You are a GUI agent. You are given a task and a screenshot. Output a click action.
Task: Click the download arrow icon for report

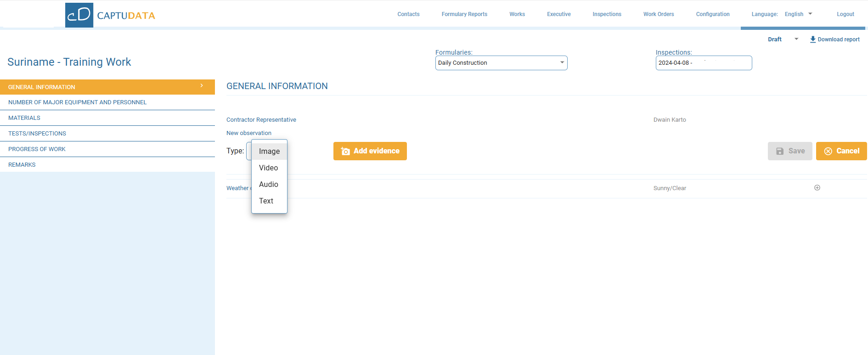(x=812, y=39)
